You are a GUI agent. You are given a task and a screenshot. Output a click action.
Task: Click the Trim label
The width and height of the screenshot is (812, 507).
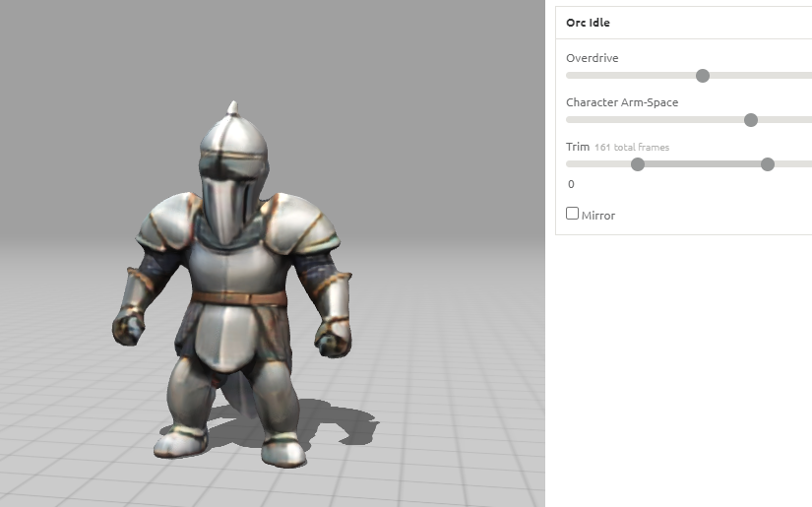(578, 147)
